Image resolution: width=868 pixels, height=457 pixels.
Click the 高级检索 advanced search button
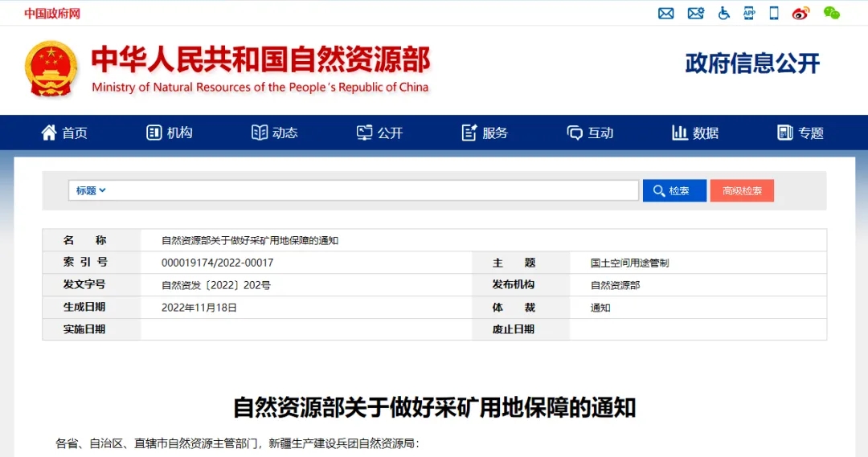click(742, 190)
